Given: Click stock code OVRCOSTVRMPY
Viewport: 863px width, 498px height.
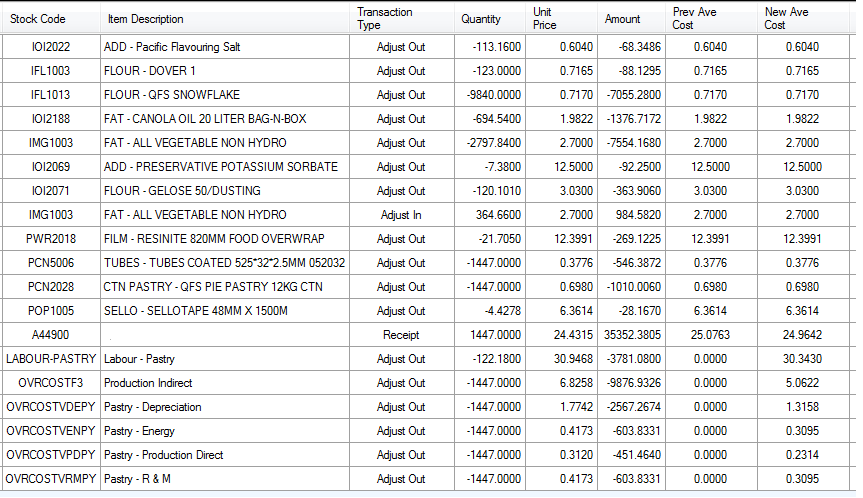Looking at the screenshot, I should (51, 479).
